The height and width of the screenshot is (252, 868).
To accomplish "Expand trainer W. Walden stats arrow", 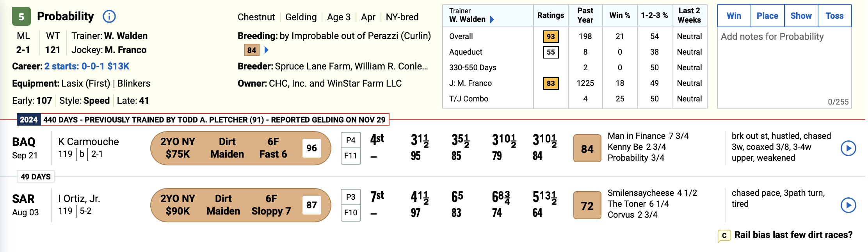I will pyautogui.click(x=492, y=20).
